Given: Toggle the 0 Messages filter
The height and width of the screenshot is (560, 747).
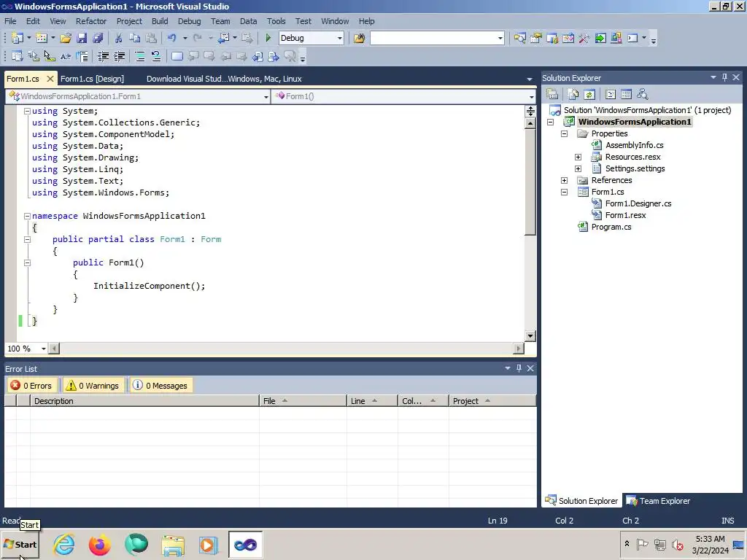Looking at the screenshot, I should [160, 385].
